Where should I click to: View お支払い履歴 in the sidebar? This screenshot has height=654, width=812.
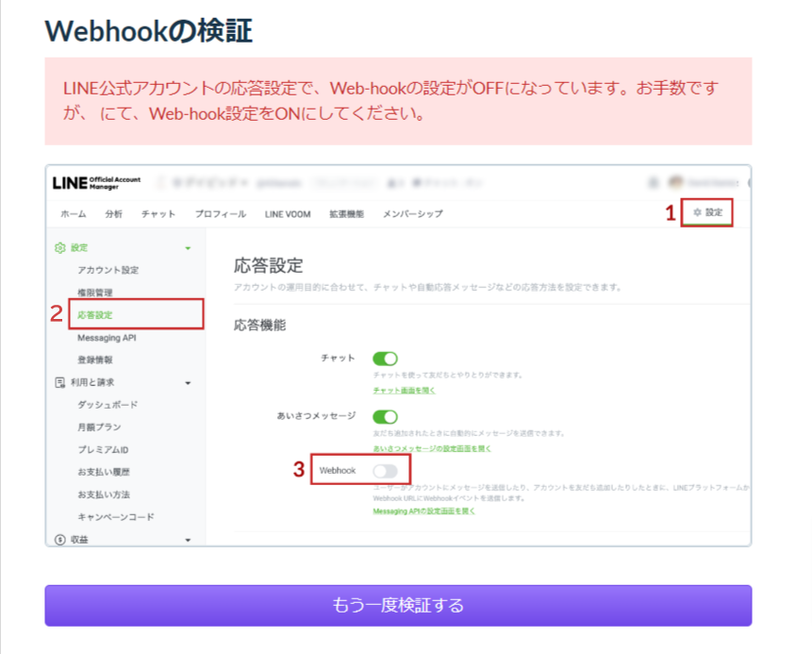pos(104,472)
